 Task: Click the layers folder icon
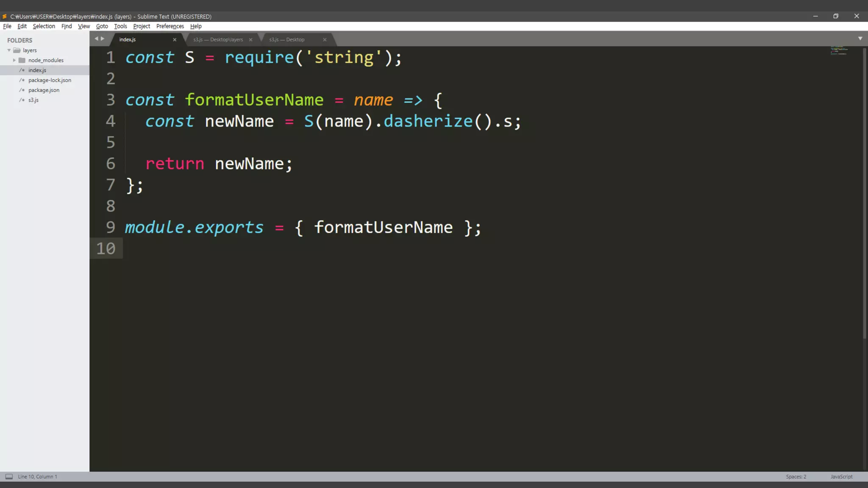pos(17,50)
